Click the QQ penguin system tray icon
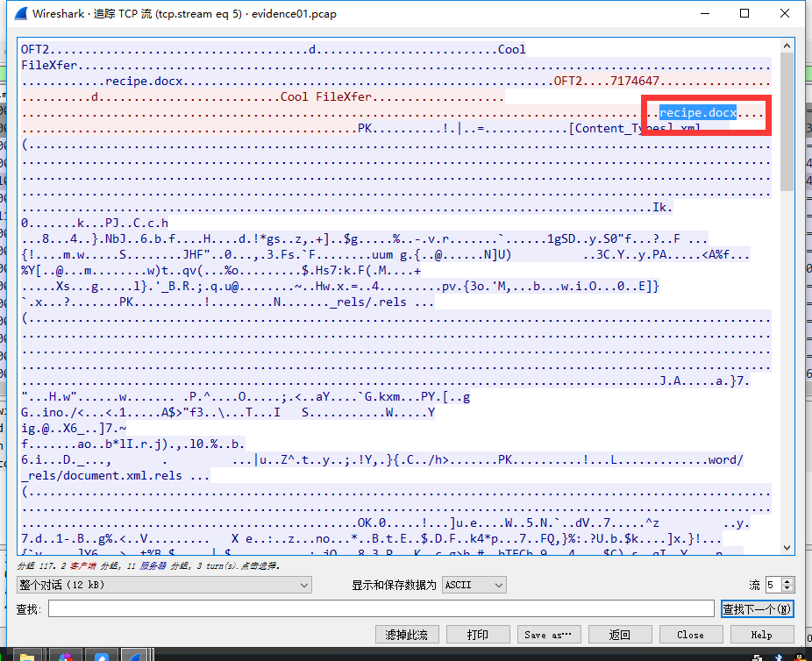 point(799,657)
